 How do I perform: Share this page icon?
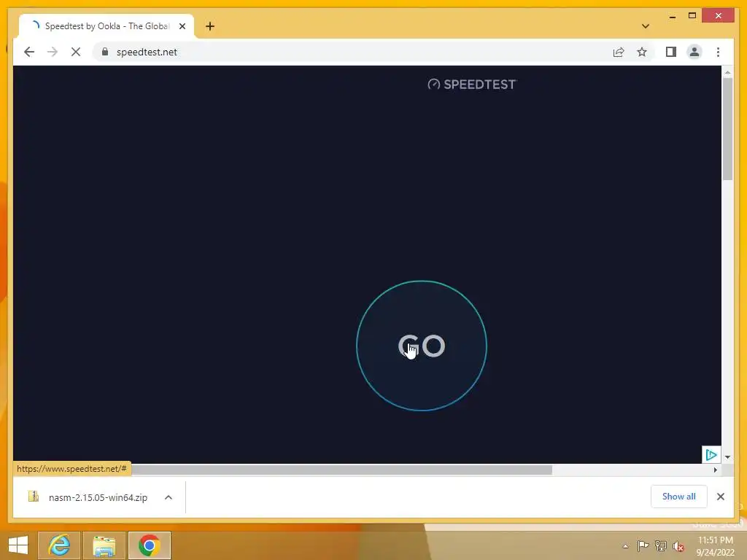(619, 52)
